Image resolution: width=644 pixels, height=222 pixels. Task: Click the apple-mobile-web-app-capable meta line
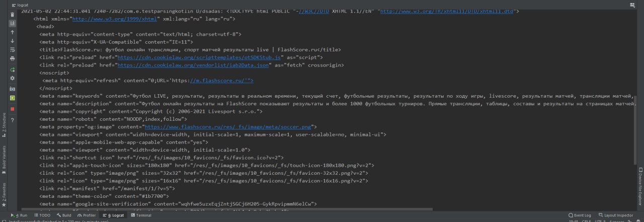click(x=124, y=143)
